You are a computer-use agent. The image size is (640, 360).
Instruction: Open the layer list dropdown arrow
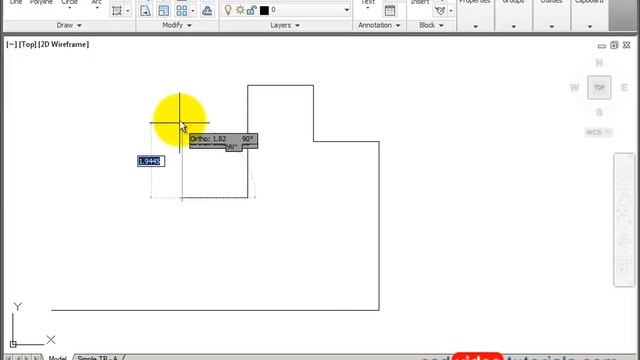[x=347, y=10]
